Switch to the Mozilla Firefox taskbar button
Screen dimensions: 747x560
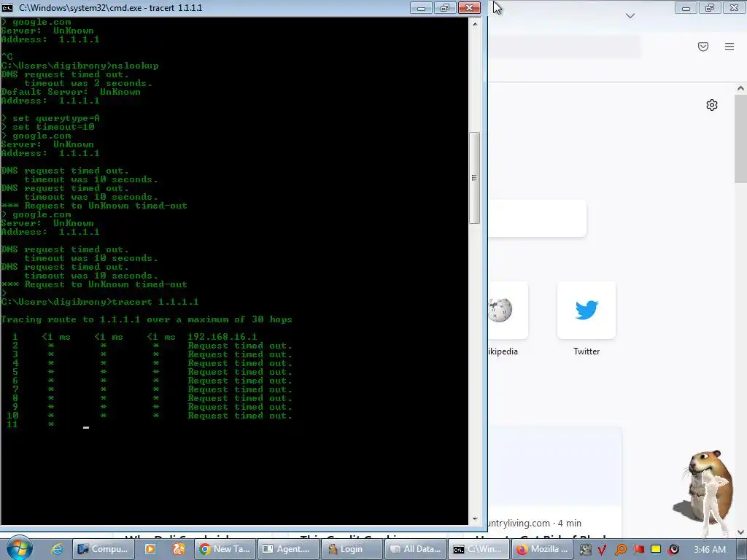point(542,549)
